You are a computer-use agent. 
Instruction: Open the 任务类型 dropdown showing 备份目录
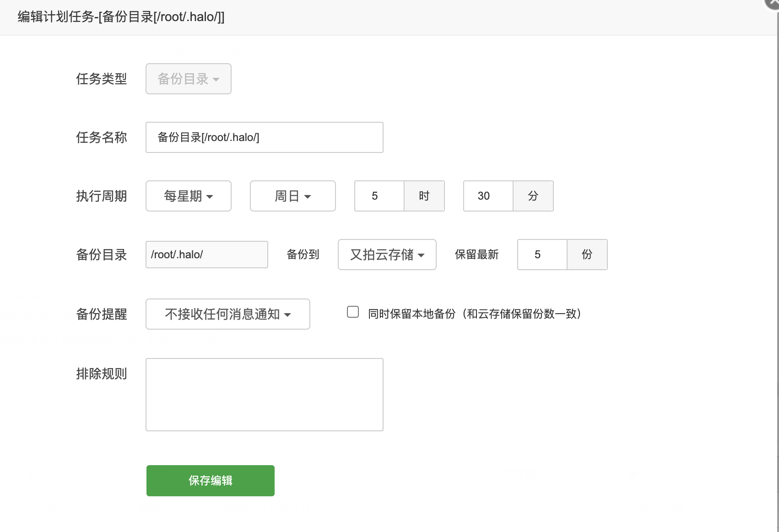(188, 79)
